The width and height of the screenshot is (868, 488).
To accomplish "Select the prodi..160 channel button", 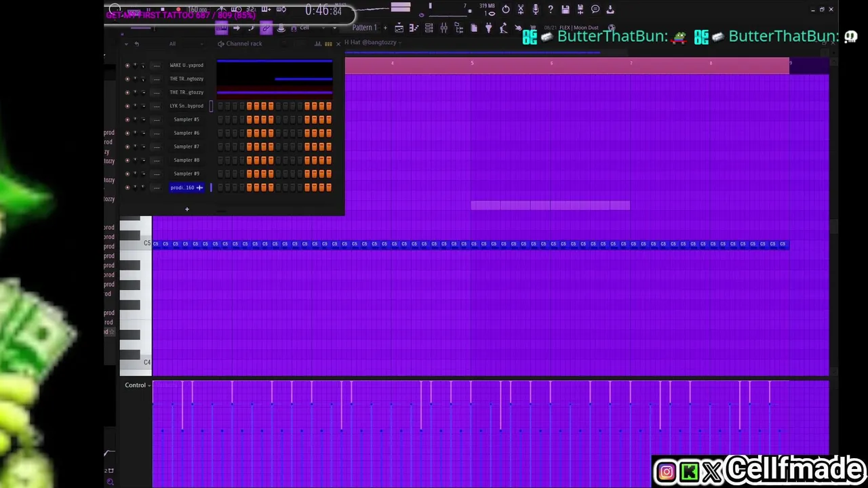I will click(x=186, y=187).
